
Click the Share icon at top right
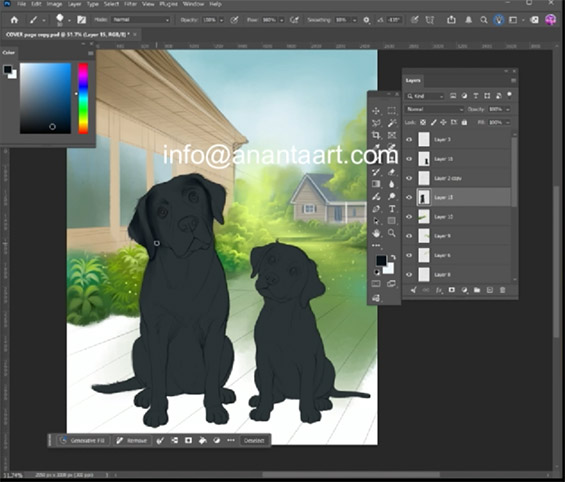click(x=451, y=20)
